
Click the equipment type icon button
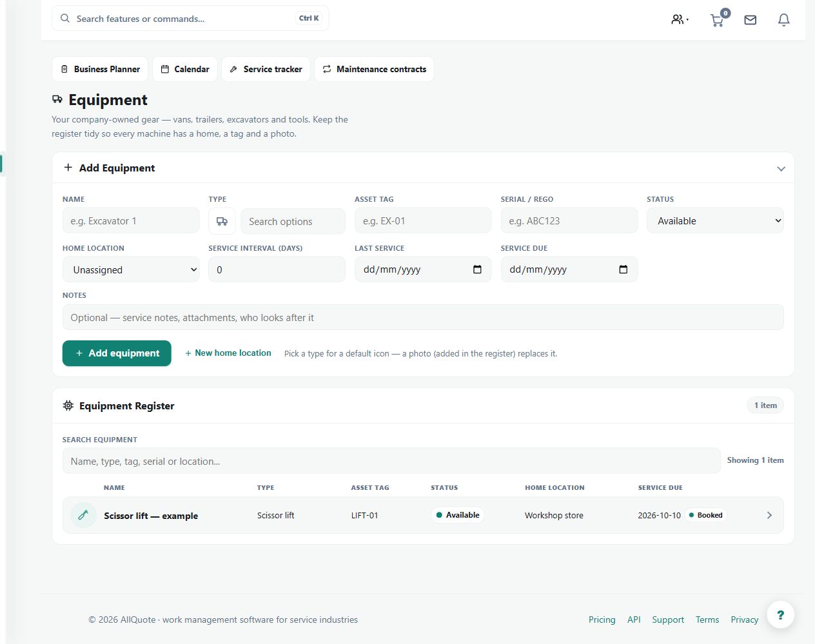pyautogui.click(x=222, y=221)
